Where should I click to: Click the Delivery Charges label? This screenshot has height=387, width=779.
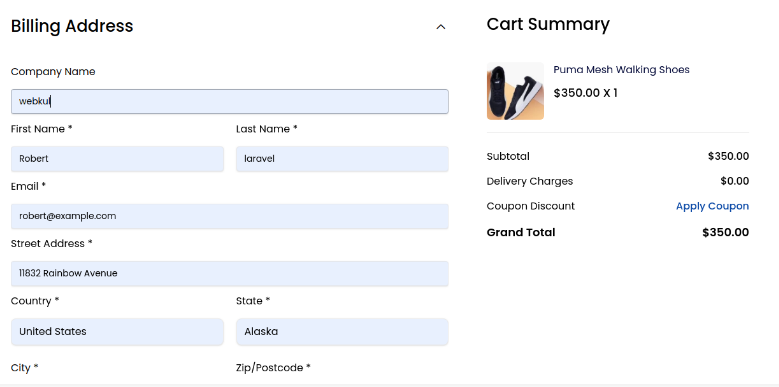tap(530, 181)
